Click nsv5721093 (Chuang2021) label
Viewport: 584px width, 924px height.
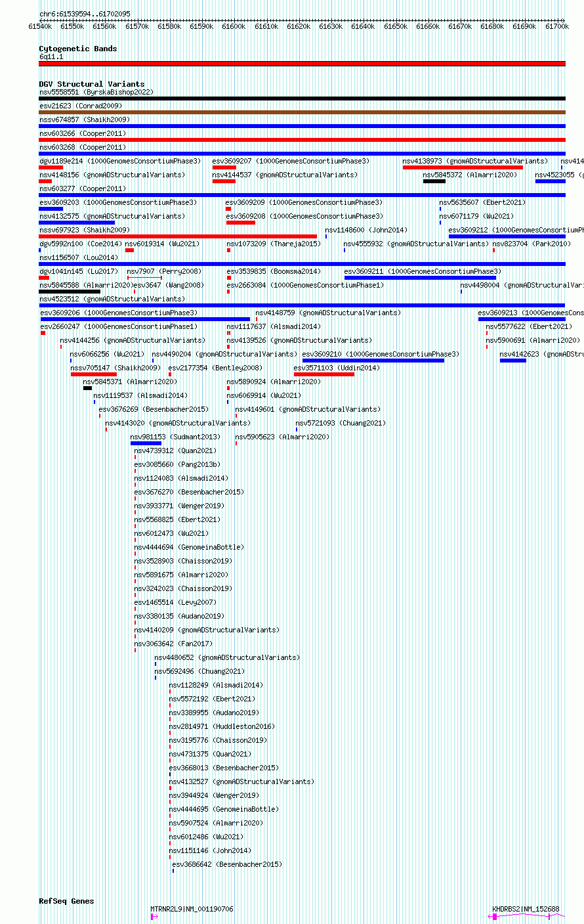click(x=341, y=423)
